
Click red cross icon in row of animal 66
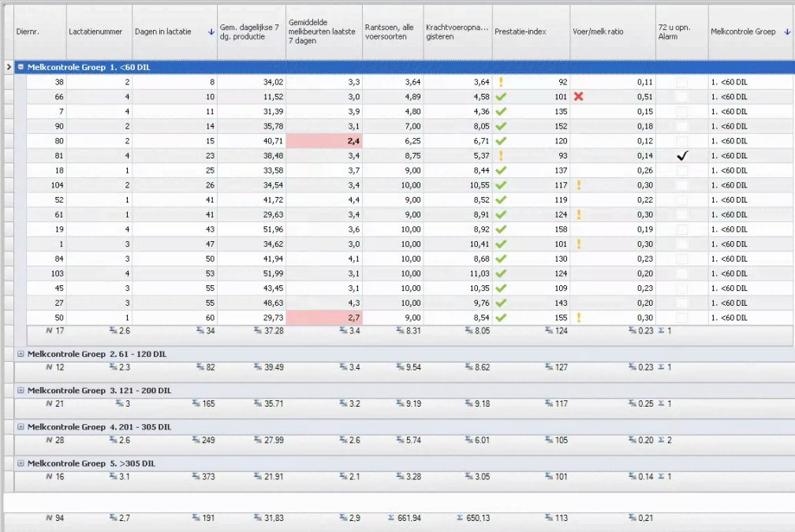click(579, 96)
